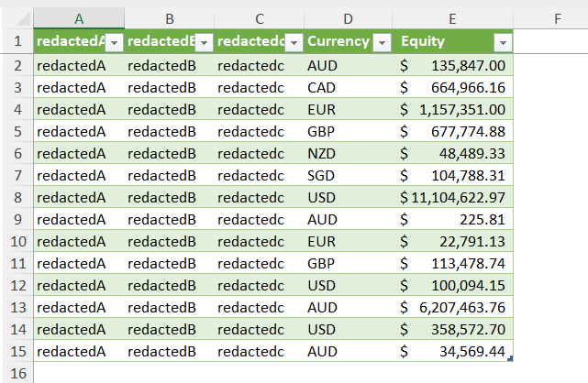Select the NZD currency cell
This screenshot has height=383, width=588.
(347, 153)
